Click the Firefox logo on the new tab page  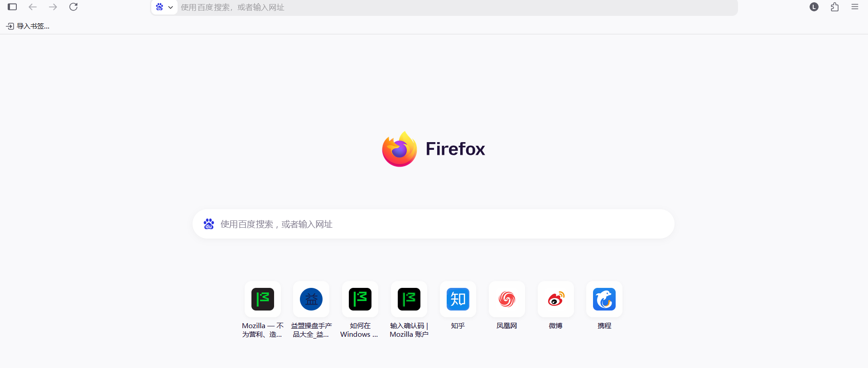pos(399,149)
